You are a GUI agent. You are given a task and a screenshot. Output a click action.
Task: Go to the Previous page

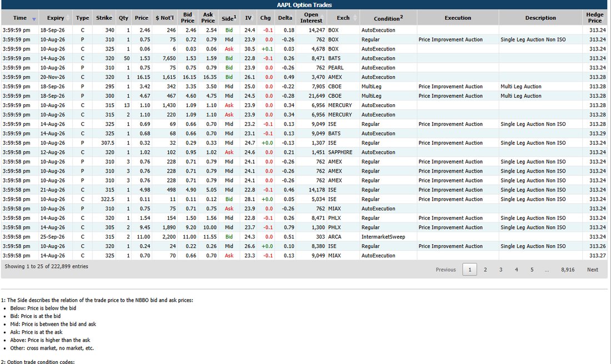coord(446,270)
